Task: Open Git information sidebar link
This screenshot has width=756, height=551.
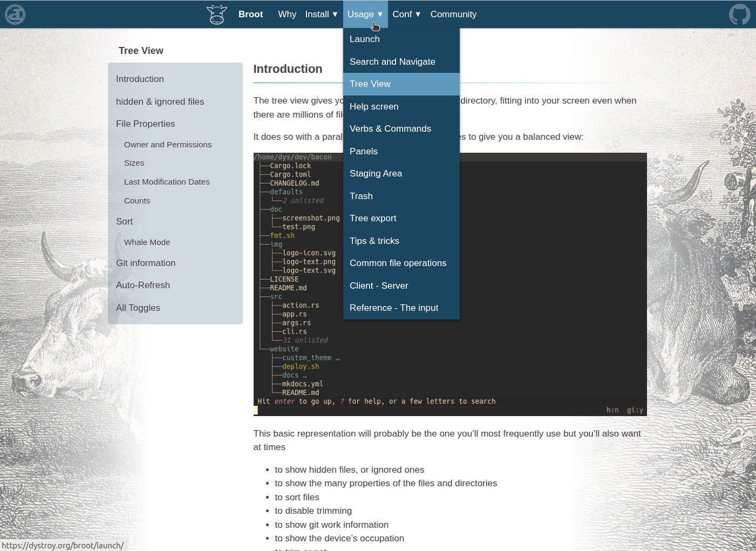Action: pyautogui.click(x=146, y=263)
